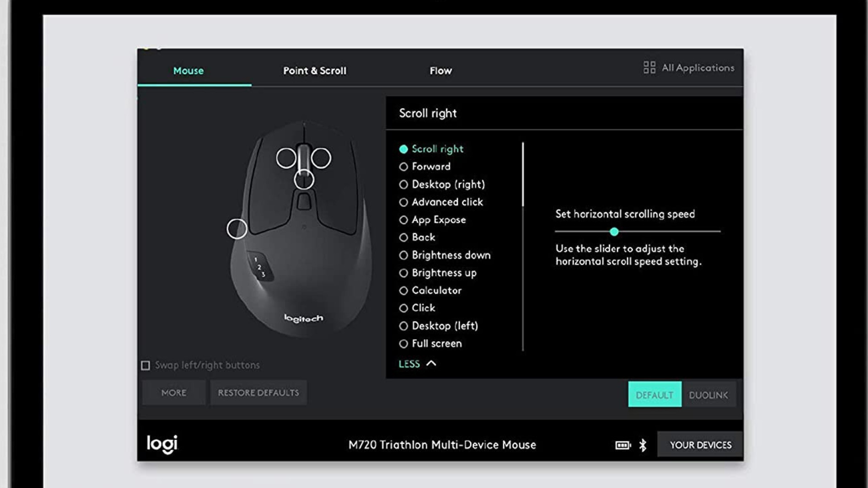
Task: Click the Bluetooth connection icon
Action: coord(642,446)
